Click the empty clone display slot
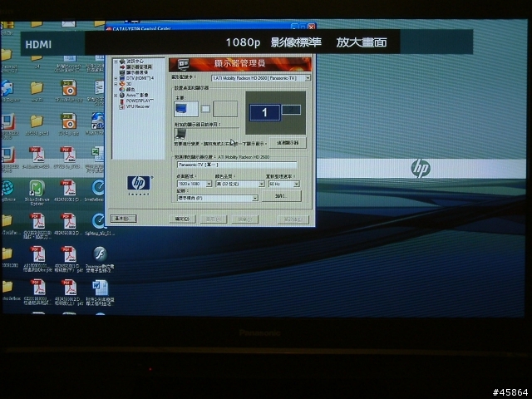The image size is (532, 399). tap(225, 109)
